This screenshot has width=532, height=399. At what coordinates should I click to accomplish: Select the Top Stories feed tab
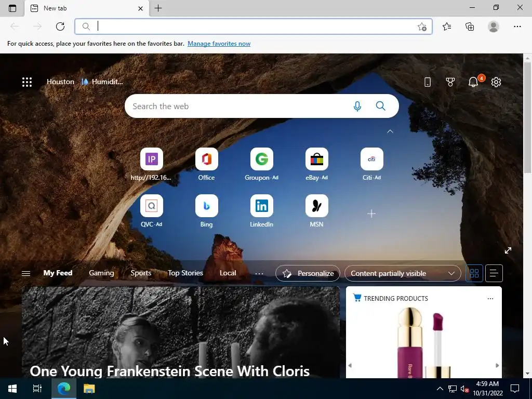coord(185,273)
